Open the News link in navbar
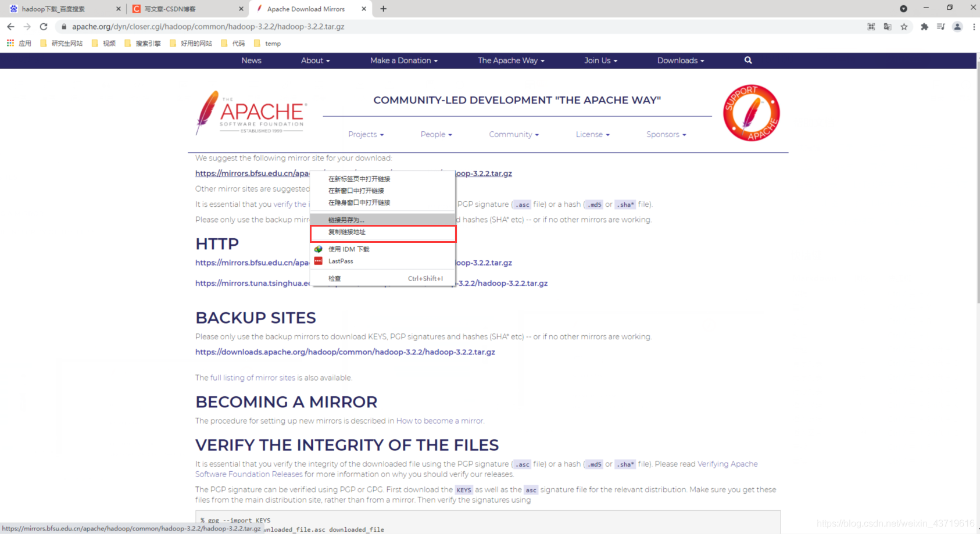Viewport: 980px width, 534px height. tap(251, 60)
